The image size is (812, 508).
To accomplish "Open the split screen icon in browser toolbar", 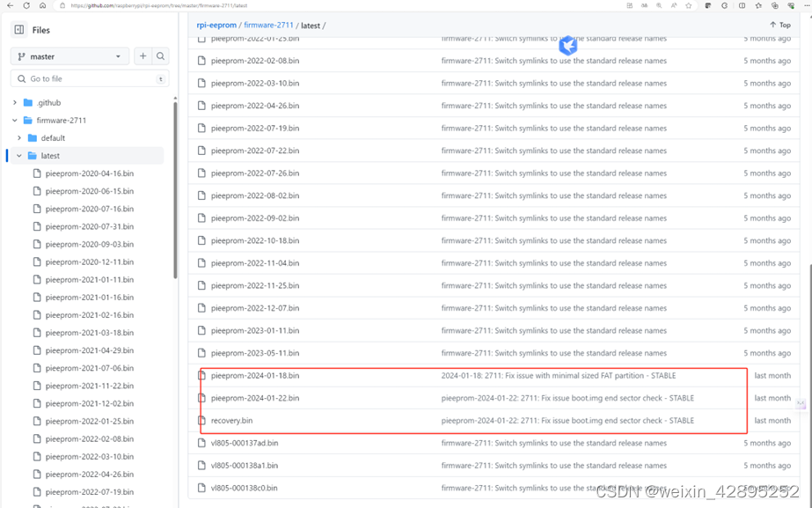I will [743, 5].
